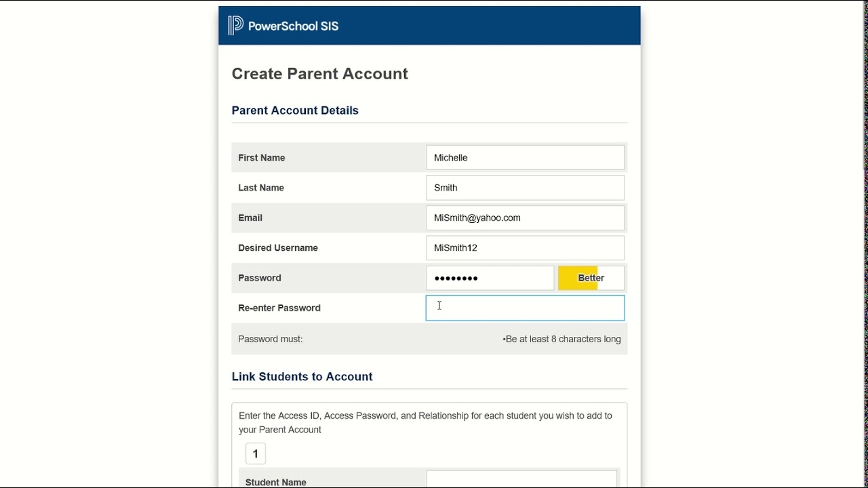Screen dimensions: 868x488
Task: Focus the Re-enter Password field
Action: 525,308
